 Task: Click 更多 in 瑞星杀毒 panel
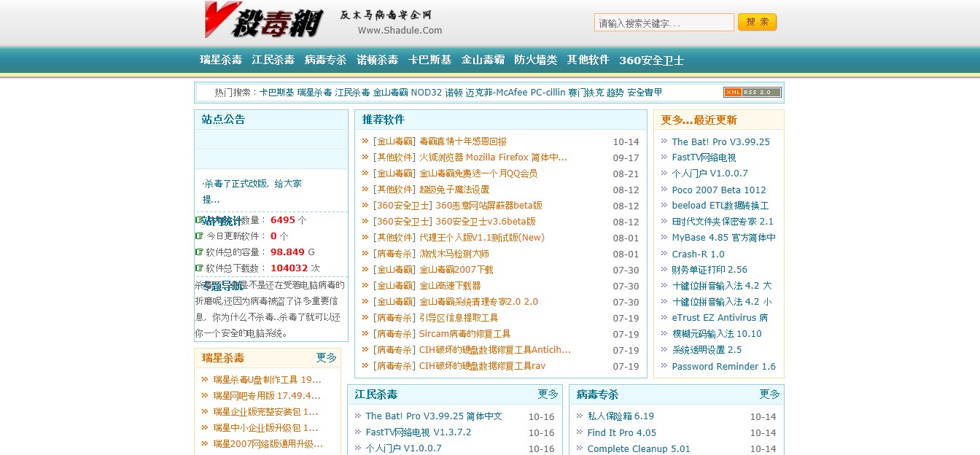[326, 357]
